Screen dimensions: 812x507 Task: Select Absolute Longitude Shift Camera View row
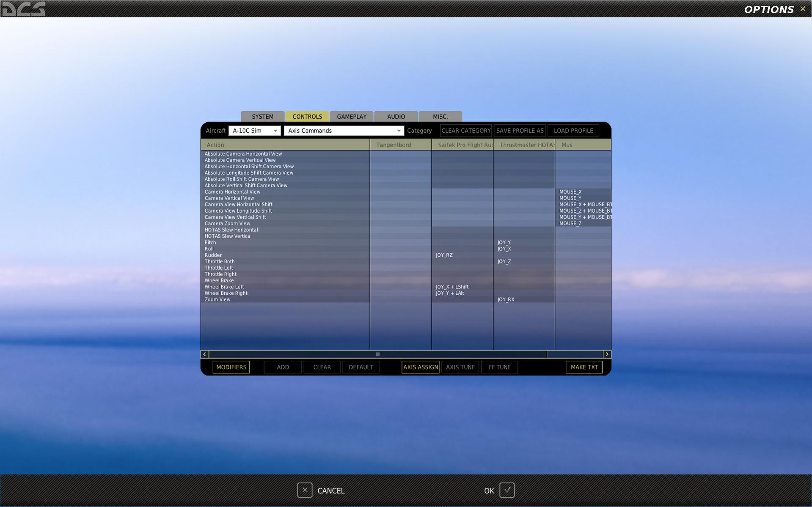[285, 173]
